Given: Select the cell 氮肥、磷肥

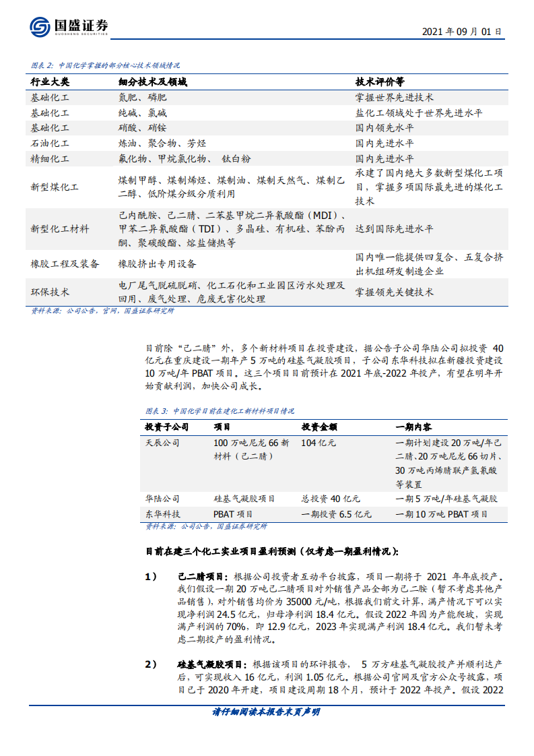Looking at the screenshot, I should click(x=142, y=98).
